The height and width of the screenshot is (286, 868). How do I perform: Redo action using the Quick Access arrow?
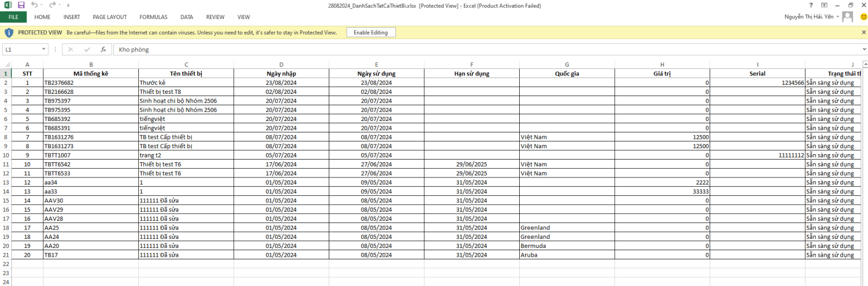pos(52,5)
